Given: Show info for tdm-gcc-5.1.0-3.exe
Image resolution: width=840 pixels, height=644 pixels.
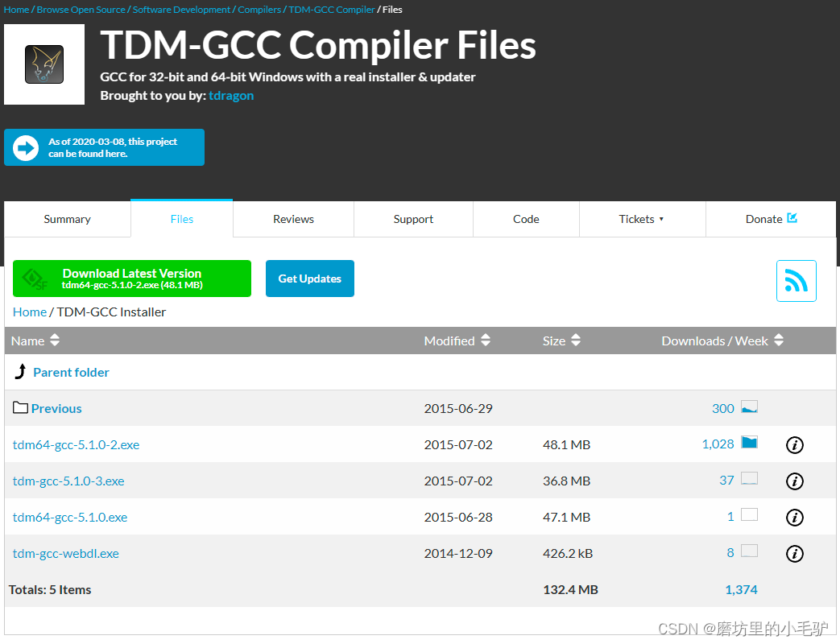Looking at the screenshot, I should pyautogui.click(x=794, y=481).
